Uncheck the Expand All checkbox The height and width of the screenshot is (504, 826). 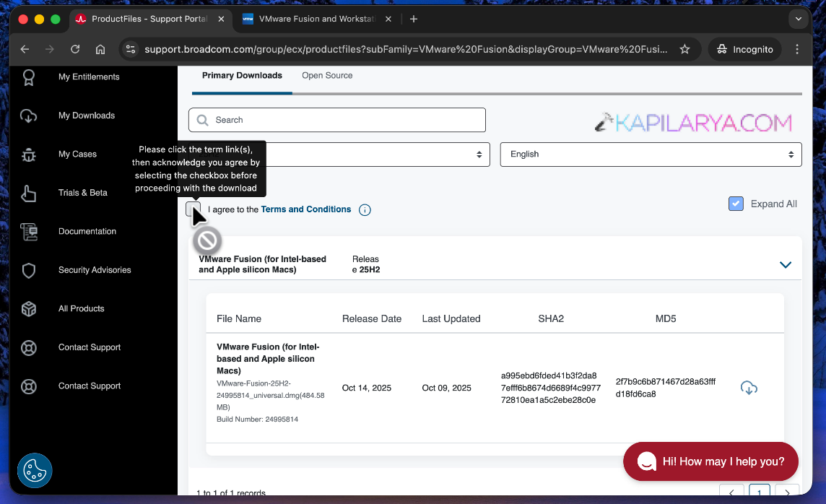pos(736,204)
